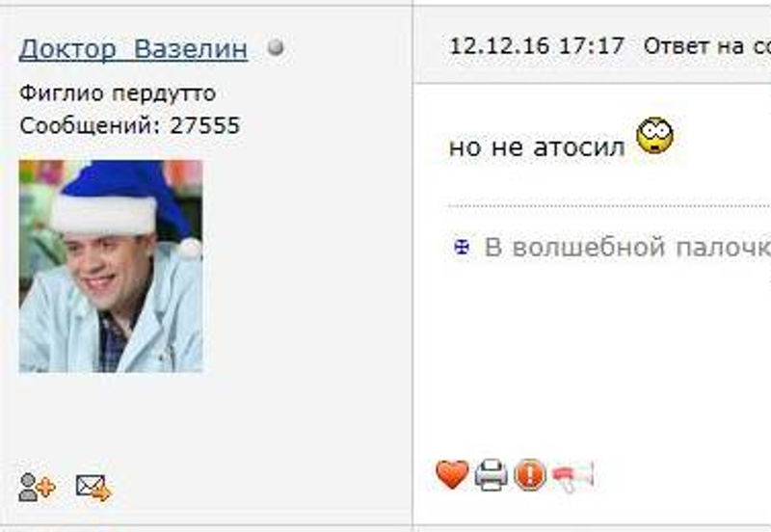Click the post text "но не атосил"
Image resolution: width=771 pixels, height=532 pixels.
(537, 146)
